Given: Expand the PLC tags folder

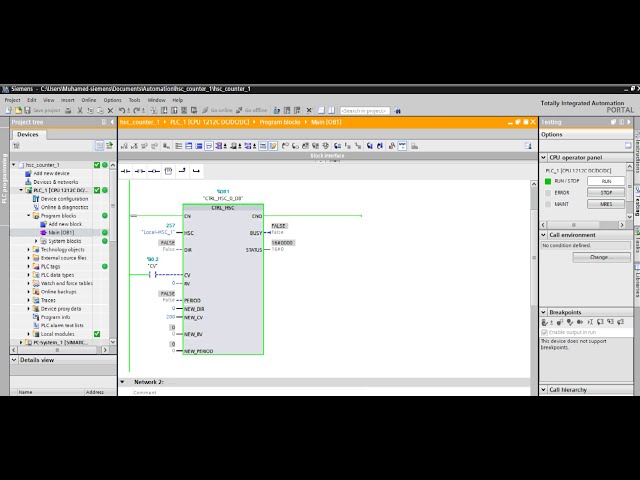Looking at the screenshot, I should tap(29, 267).
